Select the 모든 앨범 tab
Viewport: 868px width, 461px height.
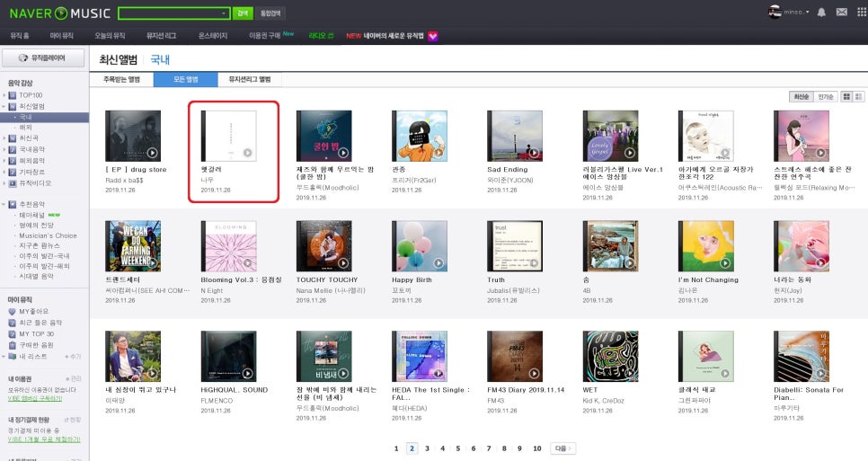point(185,80)
